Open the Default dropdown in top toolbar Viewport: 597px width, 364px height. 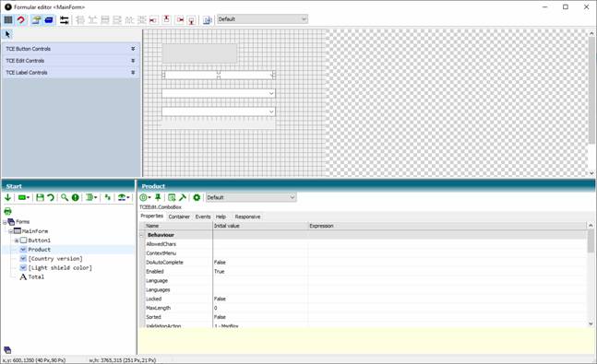point(262,19)
